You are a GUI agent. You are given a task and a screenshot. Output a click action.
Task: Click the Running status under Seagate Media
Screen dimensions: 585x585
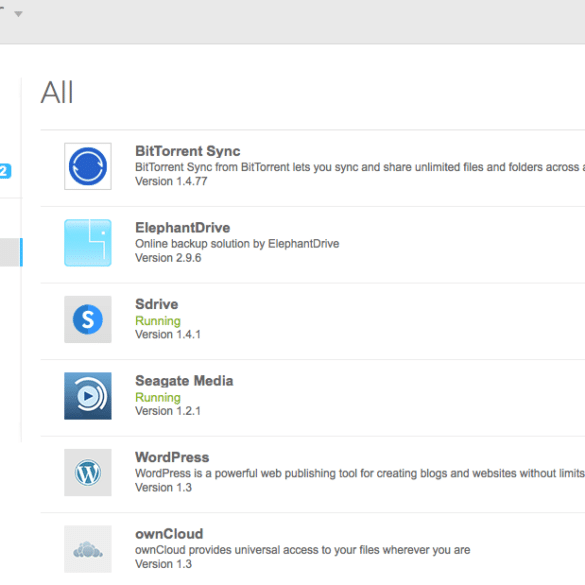158,397
